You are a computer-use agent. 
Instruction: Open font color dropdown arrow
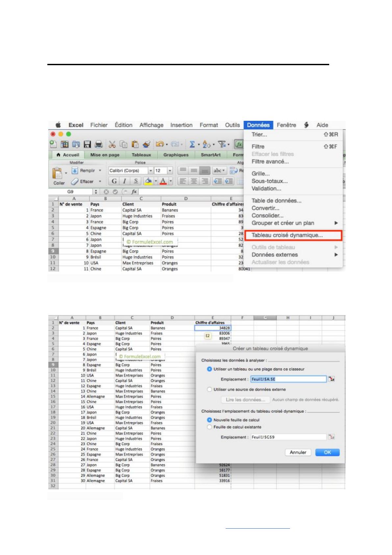pos(171,181)
